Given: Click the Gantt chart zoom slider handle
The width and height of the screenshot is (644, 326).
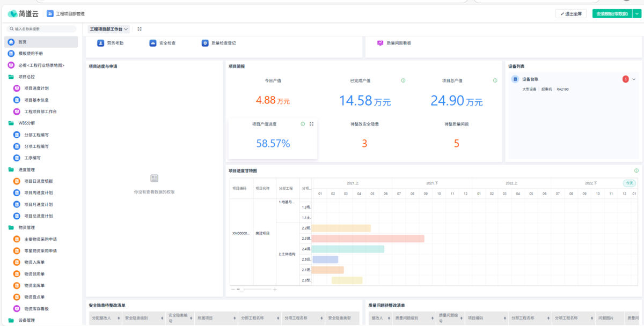Looking at the screenshot, I should click(242, 289).
